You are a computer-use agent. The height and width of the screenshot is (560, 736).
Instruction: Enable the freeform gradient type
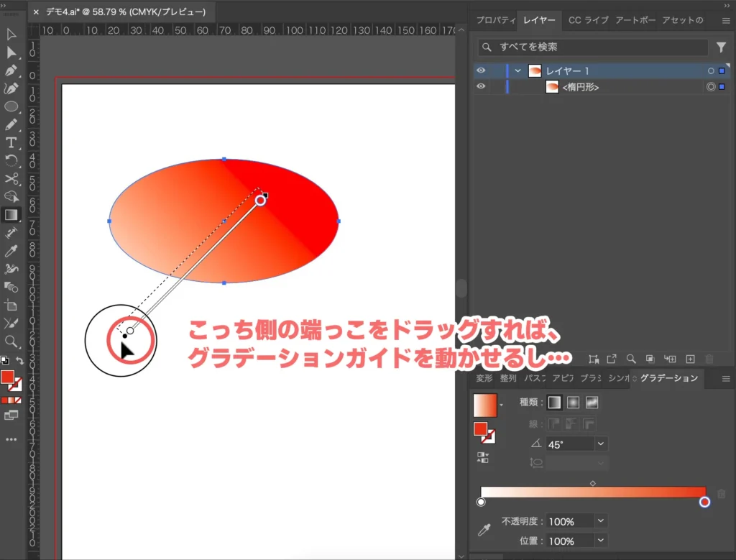pyautogui.click(x=592, y=403)
